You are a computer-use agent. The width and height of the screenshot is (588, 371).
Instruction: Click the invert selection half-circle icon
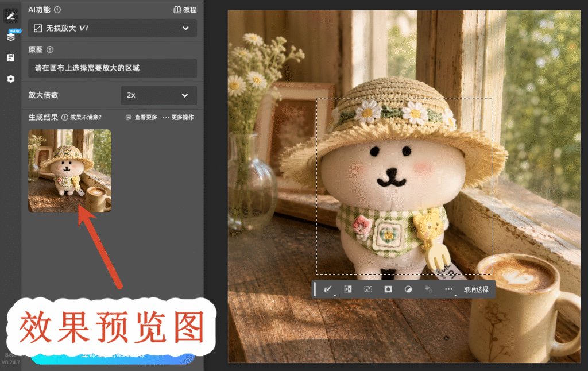pos(408,289)
